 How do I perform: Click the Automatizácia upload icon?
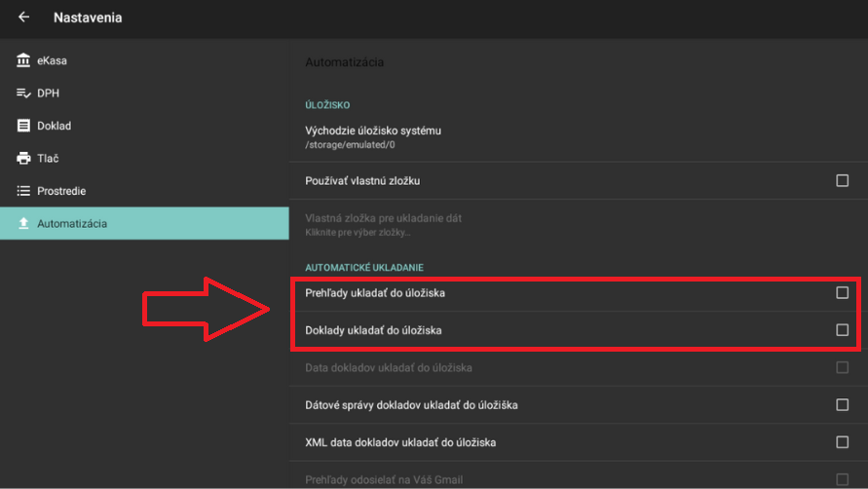(x=23, y=223)
